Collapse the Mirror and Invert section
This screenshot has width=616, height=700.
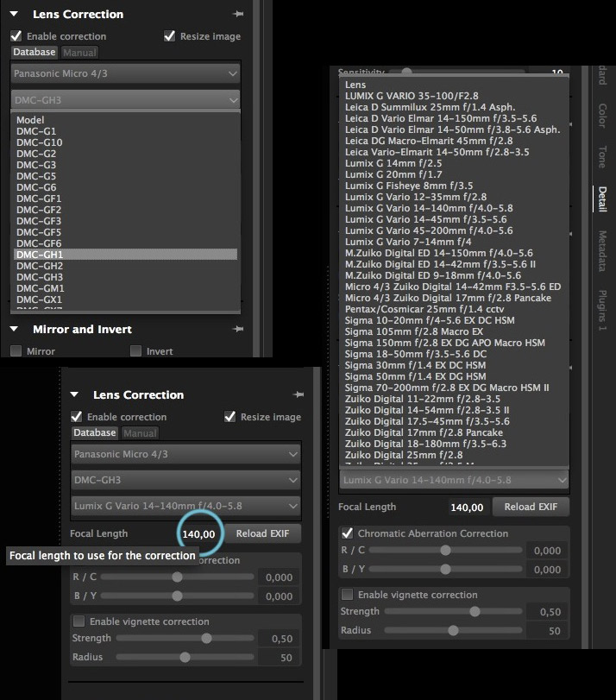(x=15, y=329)
